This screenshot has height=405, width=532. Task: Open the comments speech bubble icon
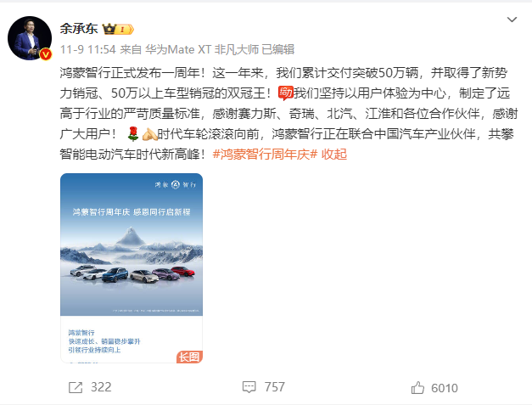pos(249,387)
